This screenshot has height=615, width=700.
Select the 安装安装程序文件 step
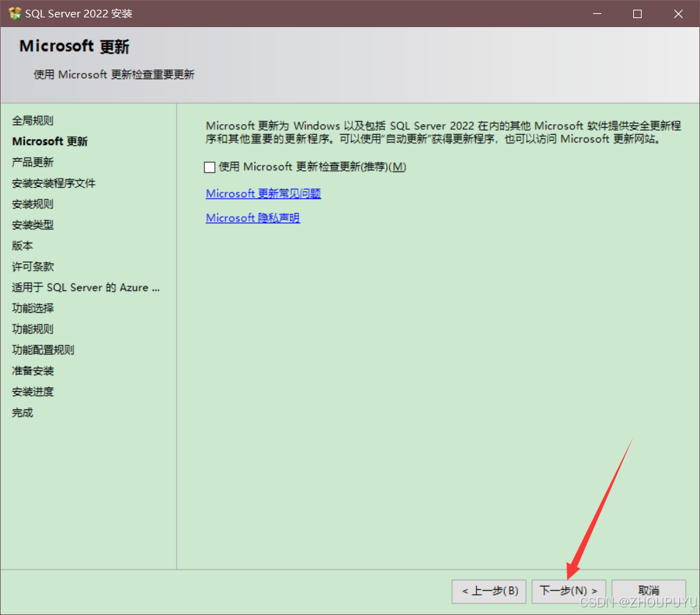[x=54, y=183]
